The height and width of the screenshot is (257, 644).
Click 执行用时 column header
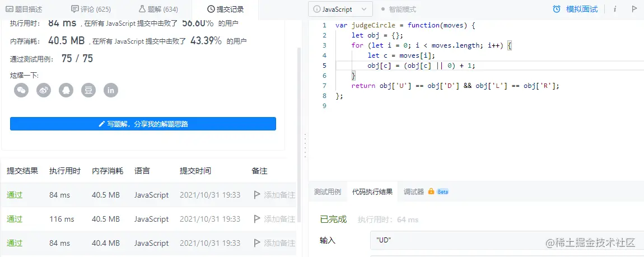[x=65, y=171]
